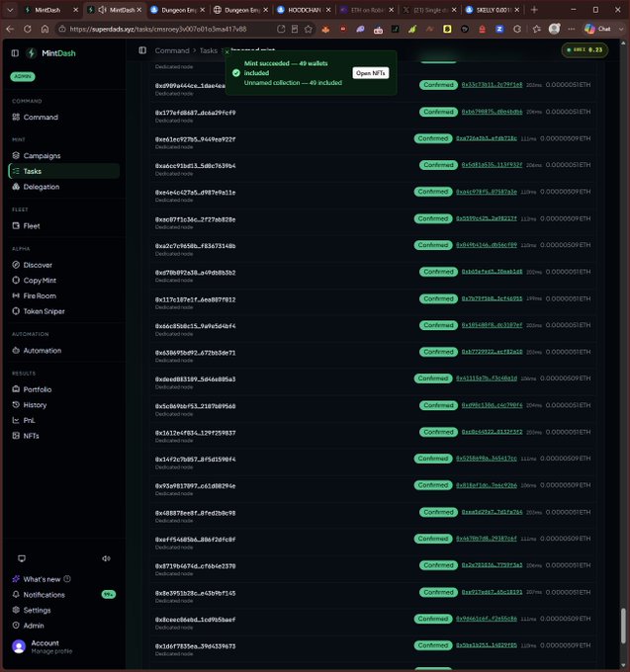Click Open NFTs in the notification

(371, 73)
